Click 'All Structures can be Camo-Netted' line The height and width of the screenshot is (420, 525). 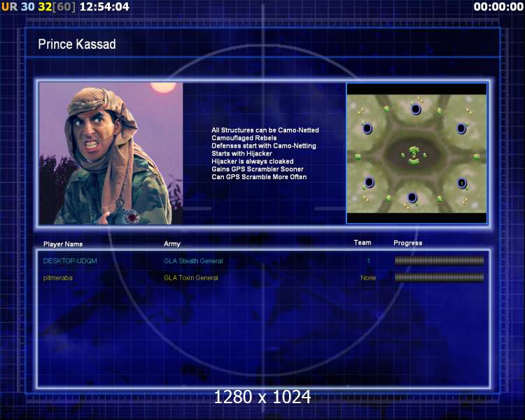[265, 130]
